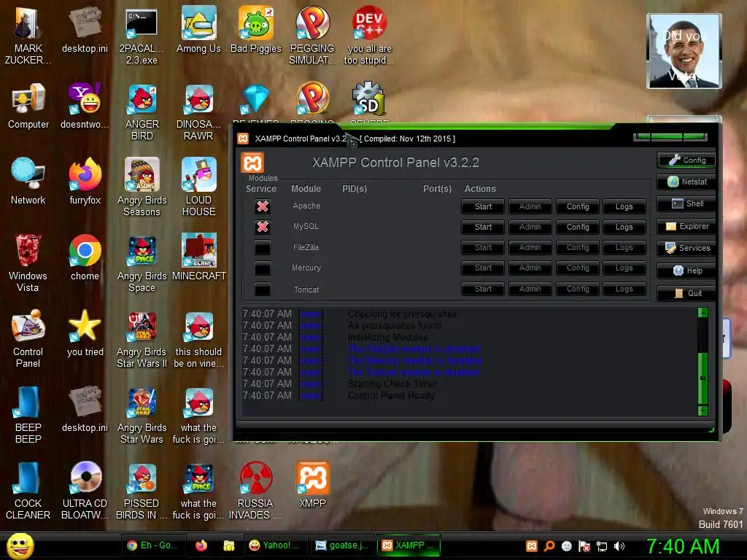This screenshot has height=560, width=747.
Task: Open Apache Config options
Action: (x=578, y=206)
